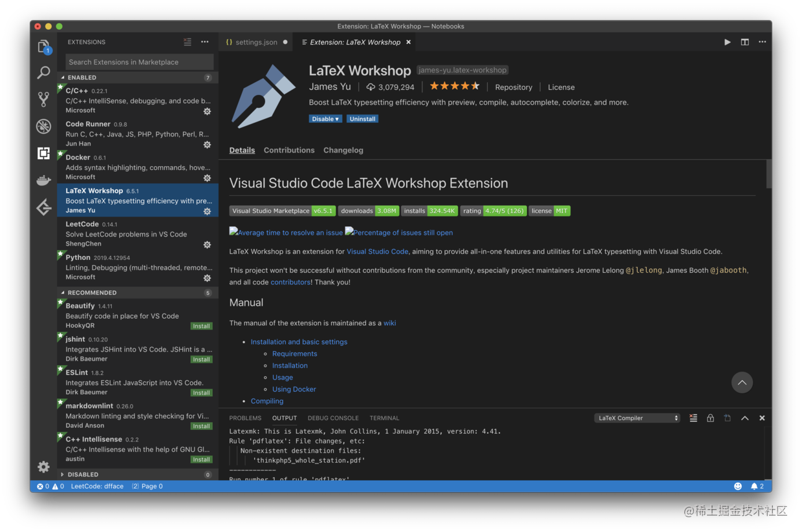This screenshot has height=532, width=802.
Task: Open the Search view in the Activity Bar
Action: click(x=43, y=71)
